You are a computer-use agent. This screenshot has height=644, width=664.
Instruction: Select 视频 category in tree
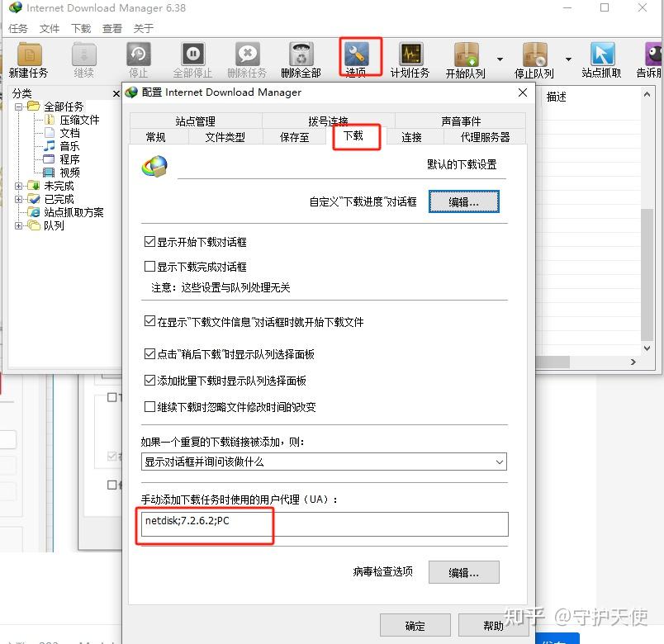70,173
